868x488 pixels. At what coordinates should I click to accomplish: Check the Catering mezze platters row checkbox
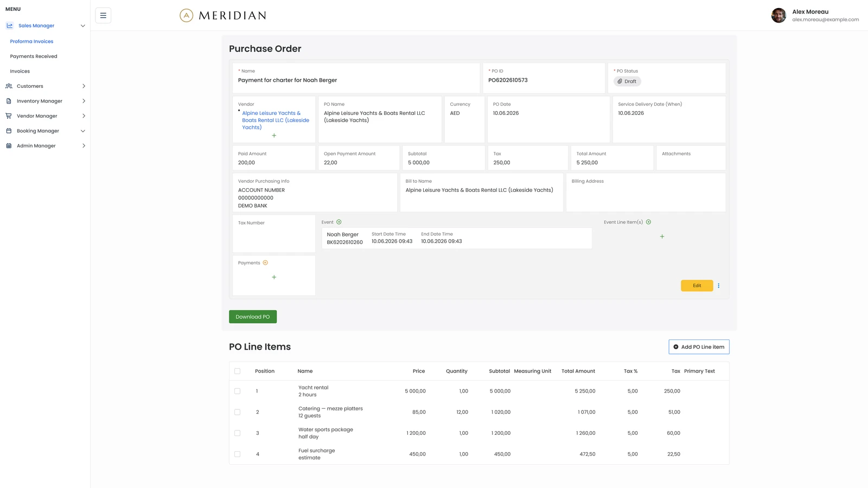click(x=237, y=412)
